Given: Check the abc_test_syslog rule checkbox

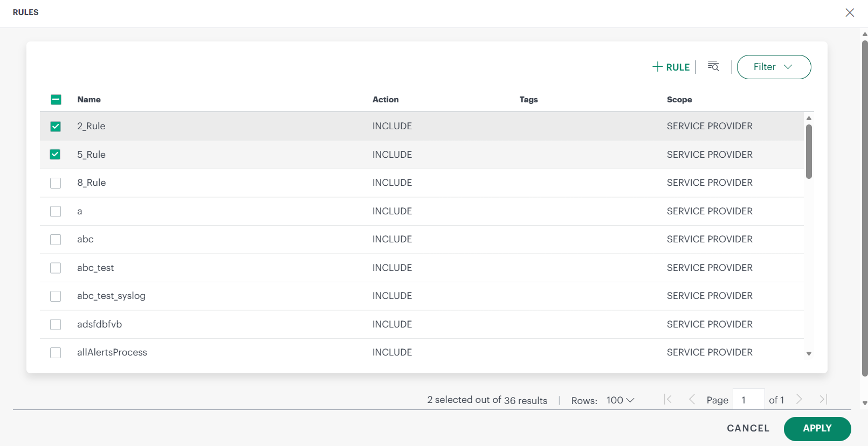Looking at the screenshot, I should coord(56,296).
